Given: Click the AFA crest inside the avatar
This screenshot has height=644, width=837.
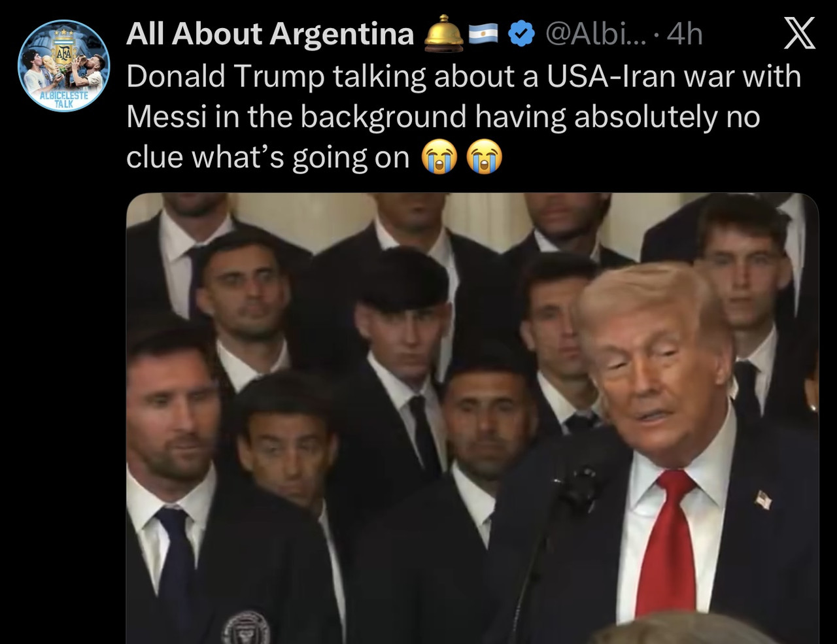Looking at the screenshot, I should [x=63, y=51].
